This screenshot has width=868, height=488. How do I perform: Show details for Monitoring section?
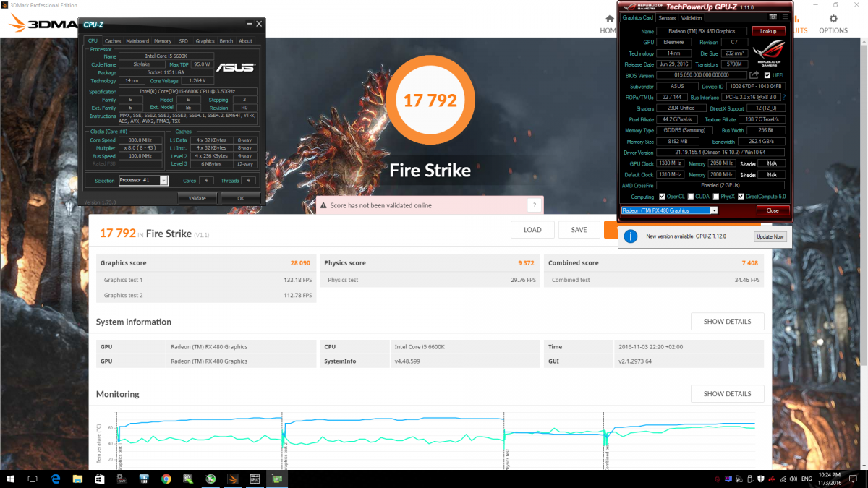coord(727,393)
